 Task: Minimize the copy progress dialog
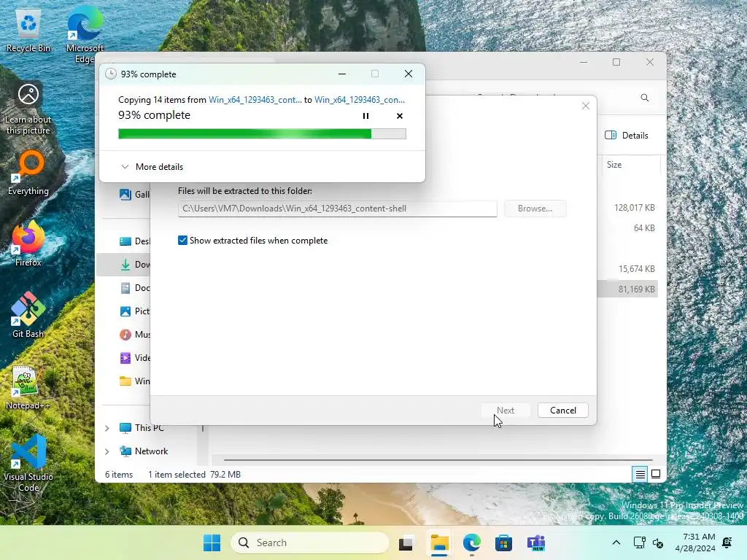(x=342, y=74)
